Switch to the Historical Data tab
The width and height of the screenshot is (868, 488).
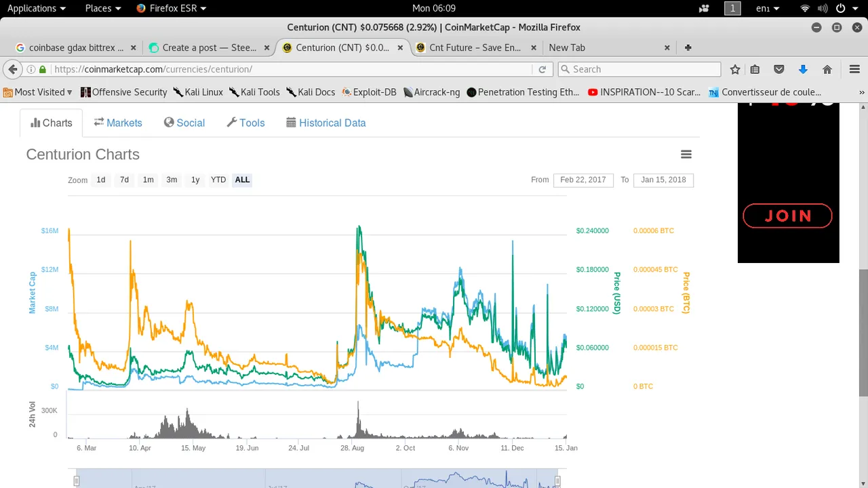pos(326,123)
